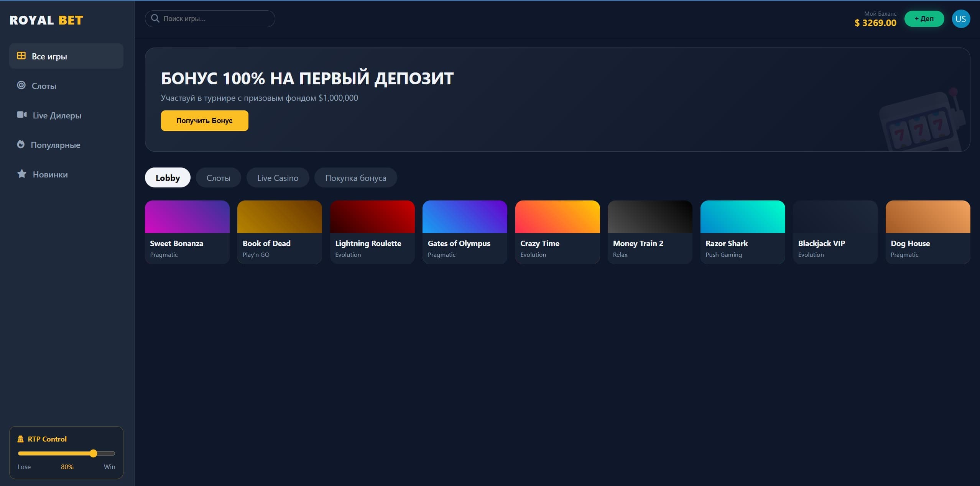Image resolution: width=980 pixels, height=486 pixels.
Task: Click the $ 3269.00 balance amount
Action: pos(875,23)
